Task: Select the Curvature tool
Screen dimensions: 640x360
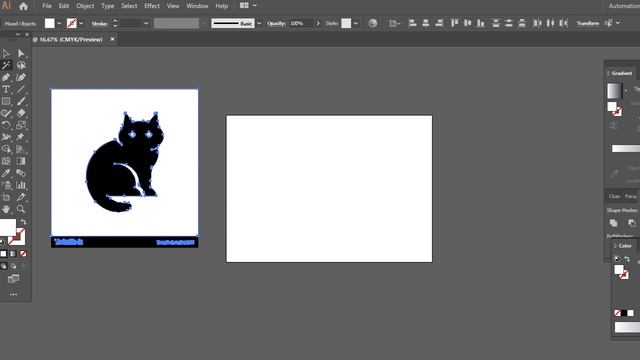Action: point(21,77)
